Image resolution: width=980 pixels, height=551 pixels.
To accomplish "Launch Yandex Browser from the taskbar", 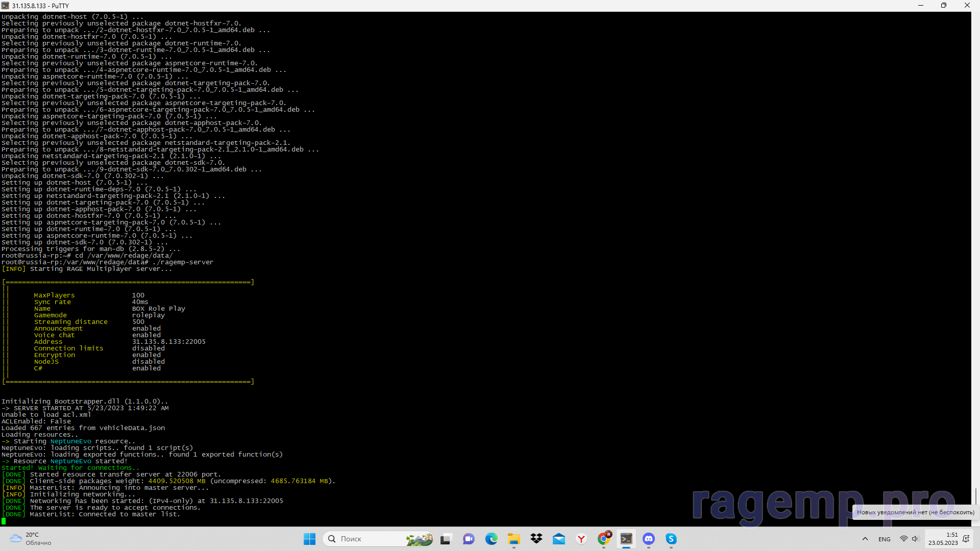I will pos(581,539).
